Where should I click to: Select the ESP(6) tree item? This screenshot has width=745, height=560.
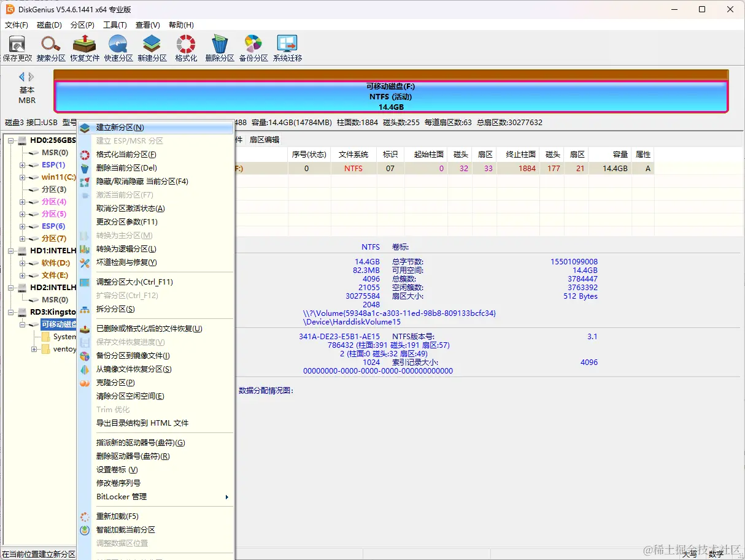pos(53,226)
